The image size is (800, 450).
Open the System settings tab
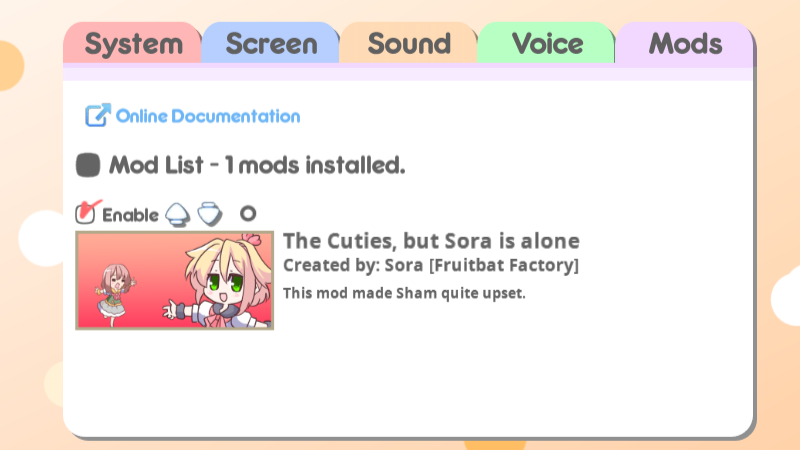[133, 43]
